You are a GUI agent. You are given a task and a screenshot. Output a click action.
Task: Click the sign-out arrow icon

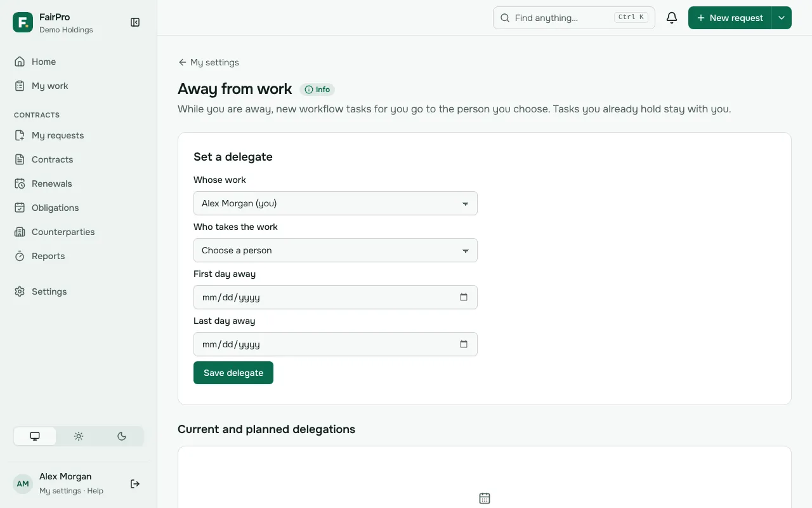point(135,484)
